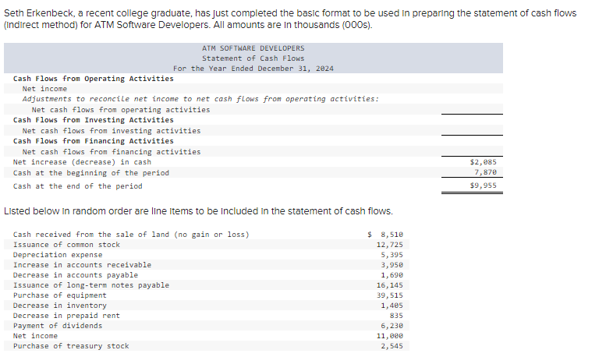Select the 39,515 amount
The height and width of the screenshot is (364, 606).
(x=390, y=295)
